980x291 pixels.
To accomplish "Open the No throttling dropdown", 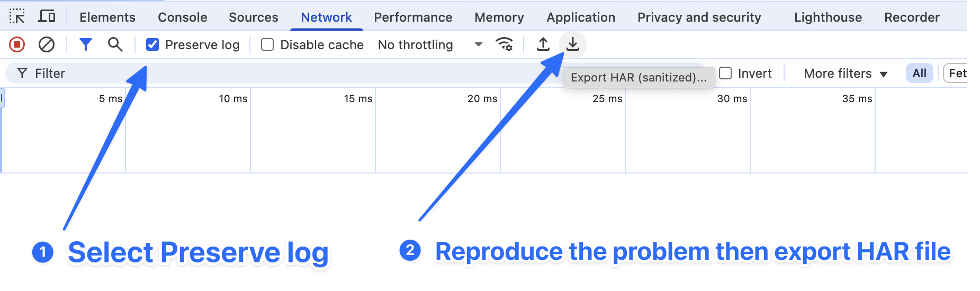I will coord(430,45).
